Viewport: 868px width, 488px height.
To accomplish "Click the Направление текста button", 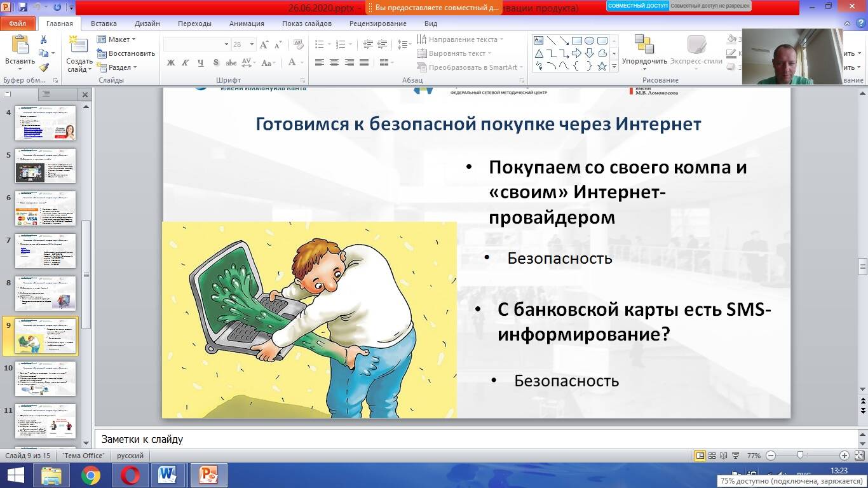I will tap(460, 39).
